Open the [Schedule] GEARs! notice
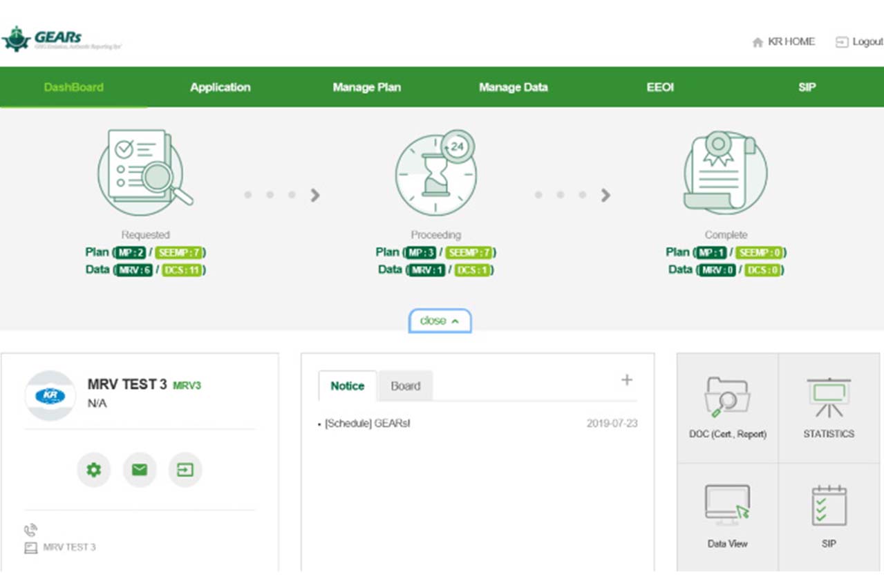This screenshot has height=588, width=884. (x=368, y=424)
